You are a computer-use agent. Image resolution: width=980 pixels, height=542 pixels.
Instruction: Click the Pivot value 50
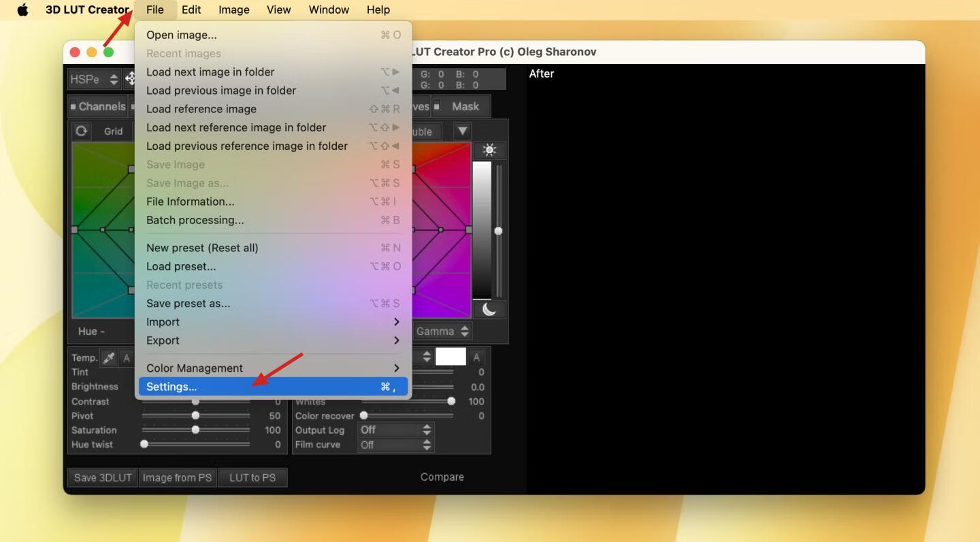click(275, 415)
